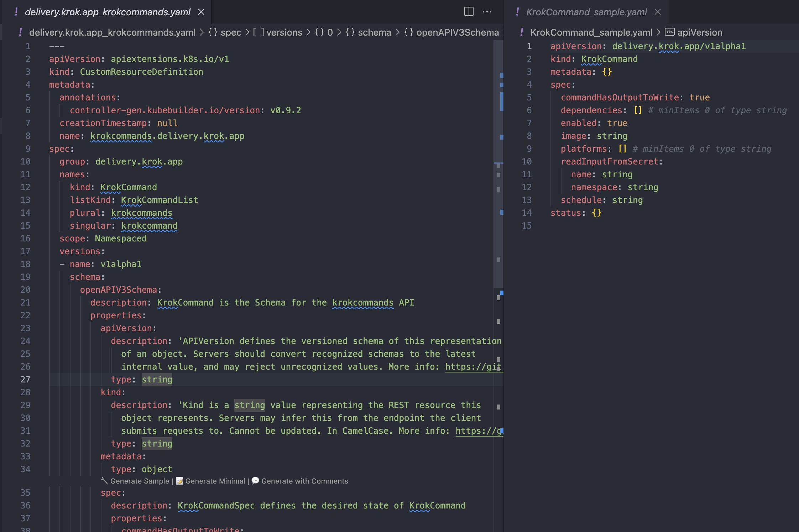Click delivery.krok.app_krokcommands.yaml in breadcrumb
799x532 pixels.
click(112, 32)
